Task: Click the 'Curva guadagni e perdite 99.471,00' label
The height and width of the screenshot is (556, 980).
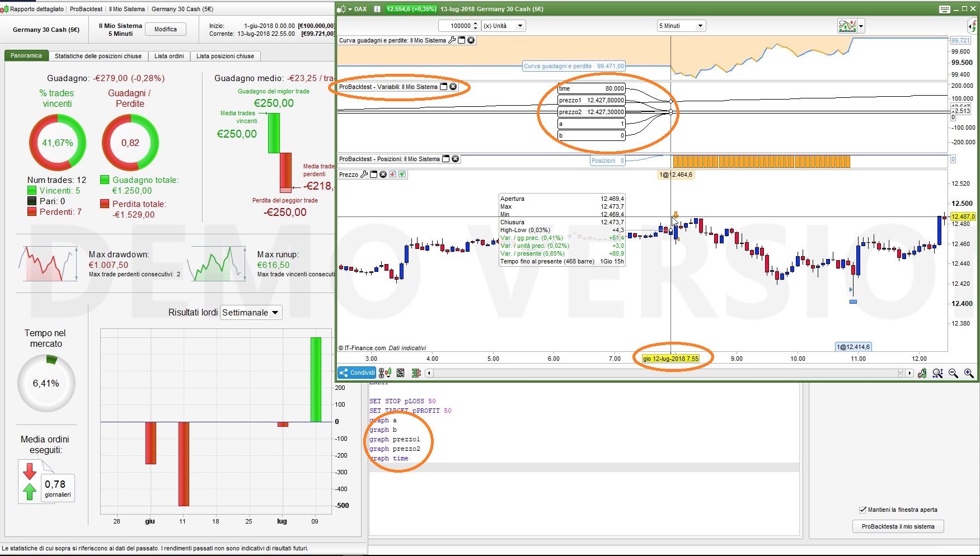Action: pyautogui.click(x=574, y=66)
